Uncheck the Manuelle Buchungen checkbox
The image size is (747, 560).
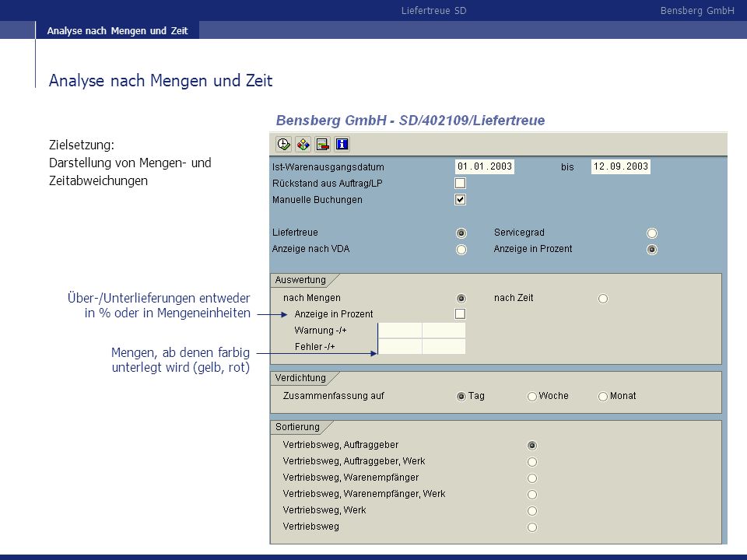(x=460, y=200)
